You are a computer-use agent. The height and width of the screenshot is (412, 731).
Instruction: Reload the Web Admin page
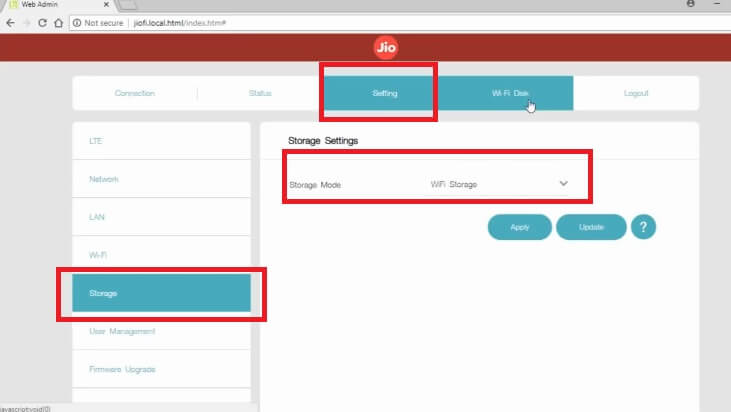tap(43, 22)
